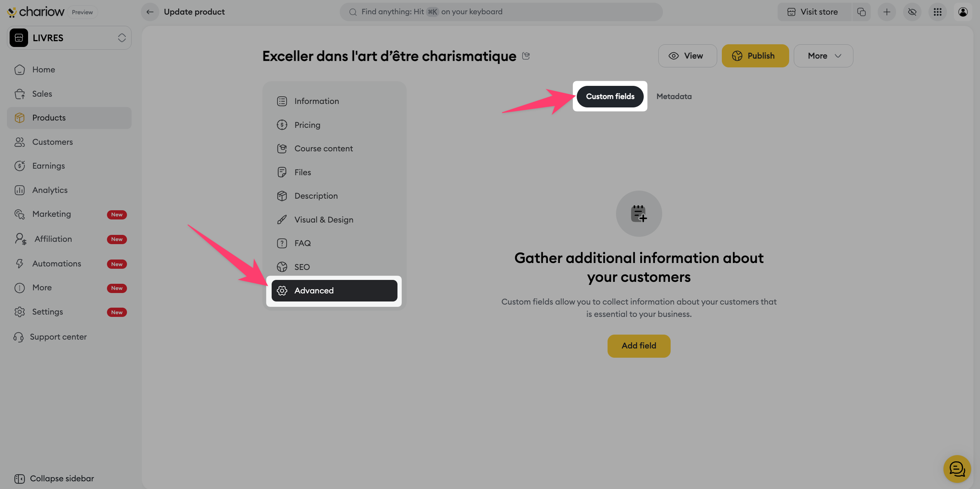The image size is (980, 489).
Task: Click the Find anything search field
Action: (500, 12)
